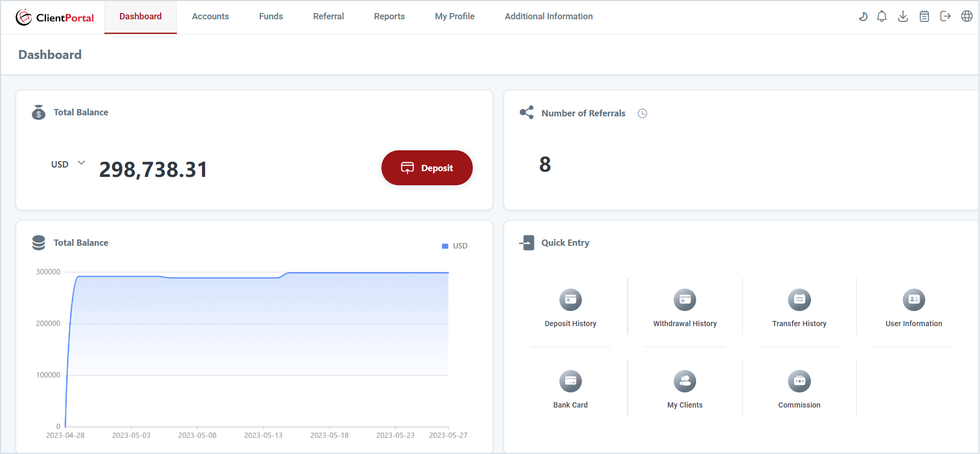
Task: Click the coin stack chart icon
Action: point(39,243)
